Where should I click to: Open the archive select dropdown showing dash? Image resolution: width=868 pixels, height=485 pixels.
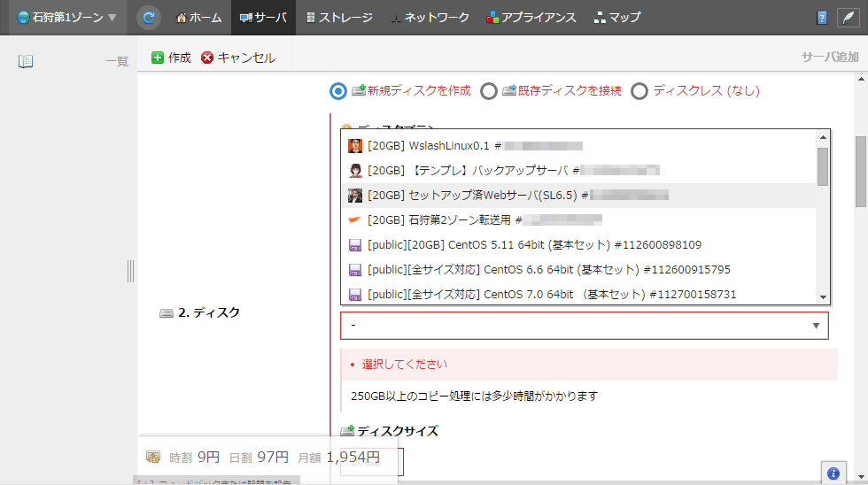pyautogui.click(x=584, y=326)
